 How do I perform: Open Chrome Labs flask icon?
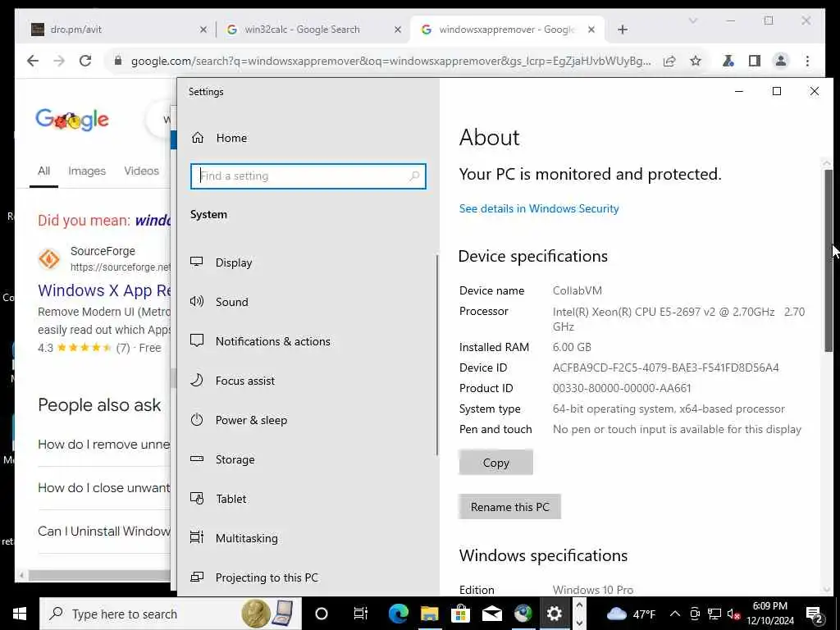[728, 61]
